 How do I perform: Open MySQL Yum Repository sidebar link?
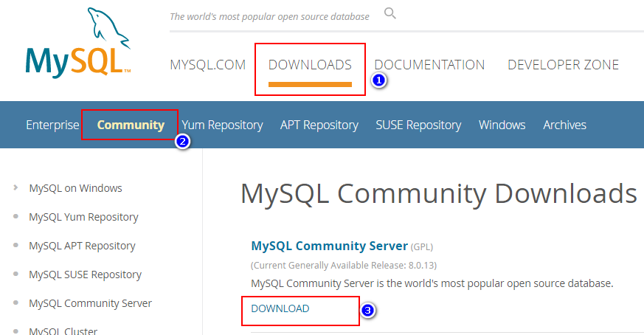click(x=83, y=217)
